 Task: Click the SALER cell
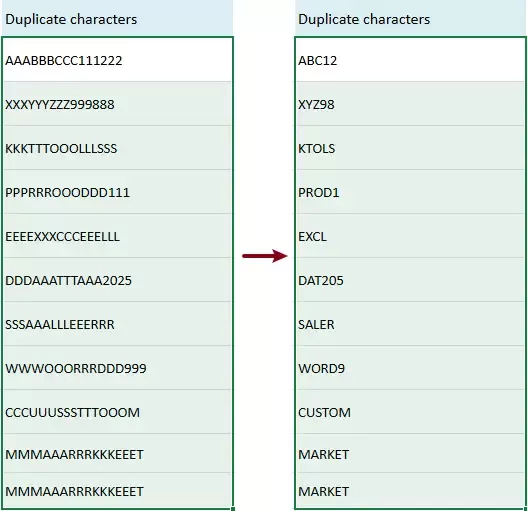click(410, 324)
